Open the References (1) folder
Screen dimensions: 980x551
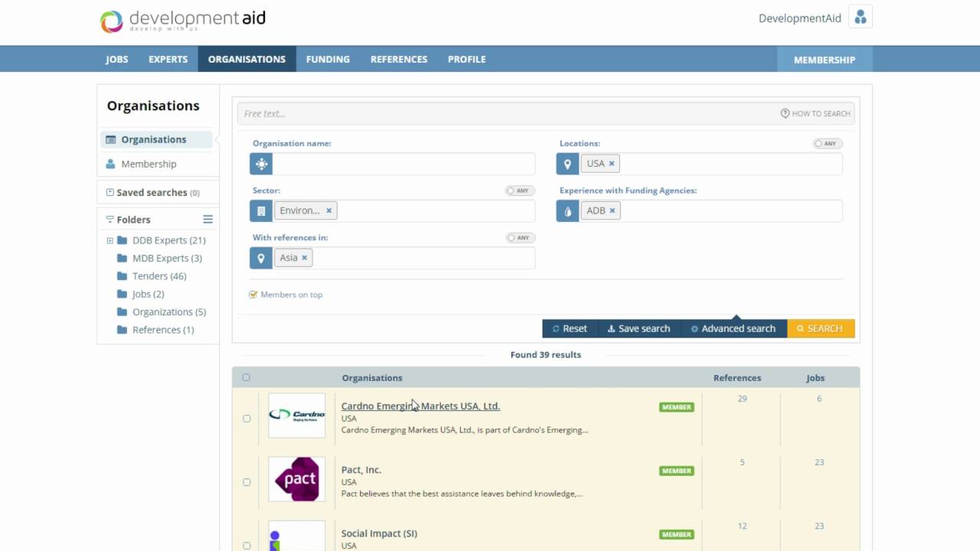coord(163,330)
